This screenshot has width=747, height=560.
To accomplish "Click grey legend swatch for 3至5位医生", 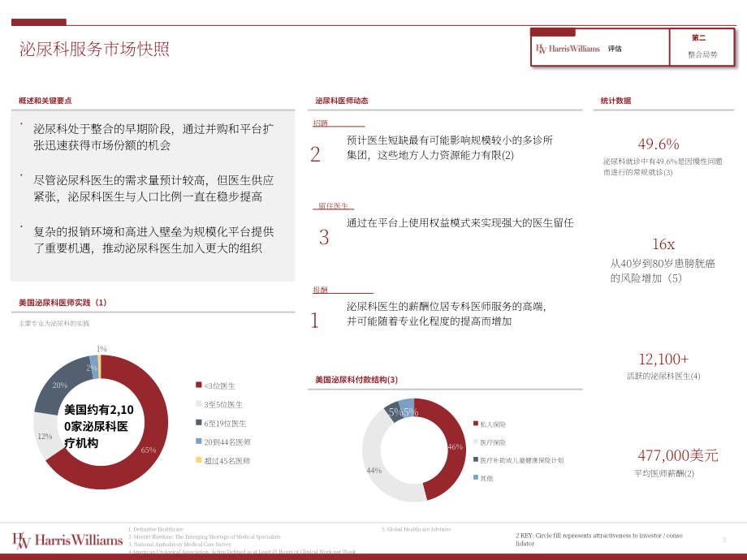I will coord(199,404).
